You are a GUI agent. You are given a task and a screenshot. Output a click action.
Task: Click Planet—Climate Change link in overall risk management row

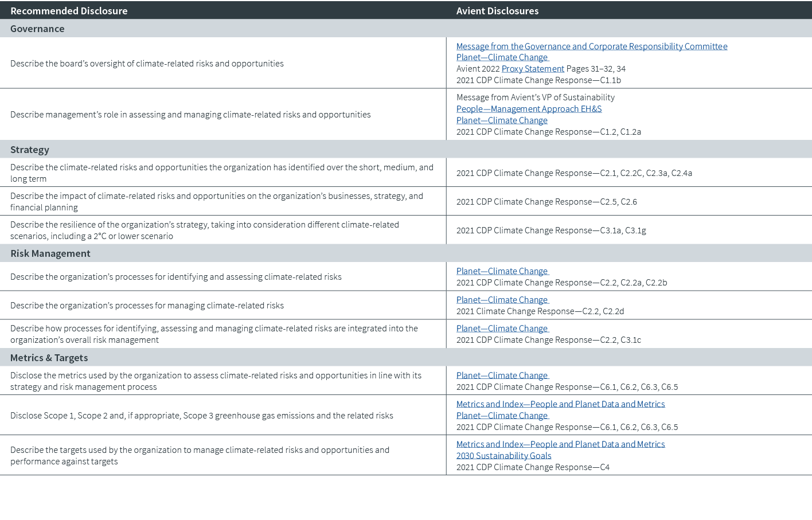click(502, 329)
